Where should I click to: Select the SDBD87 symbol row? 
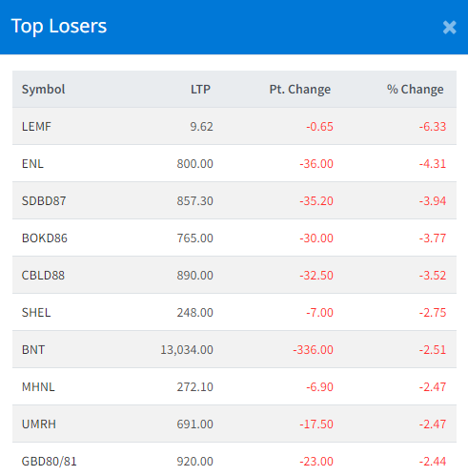click(x=234, y=201)
